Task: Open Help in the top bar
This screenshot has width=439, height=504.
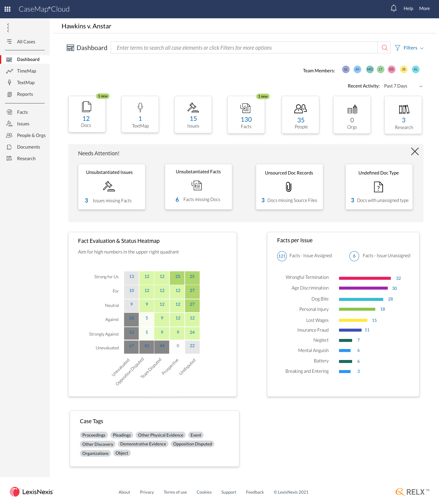Action: (408, 9)
